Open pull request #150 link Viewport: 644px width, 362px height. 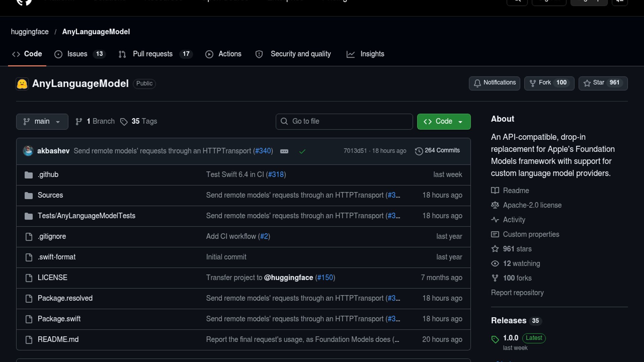[x=325, y=278]
